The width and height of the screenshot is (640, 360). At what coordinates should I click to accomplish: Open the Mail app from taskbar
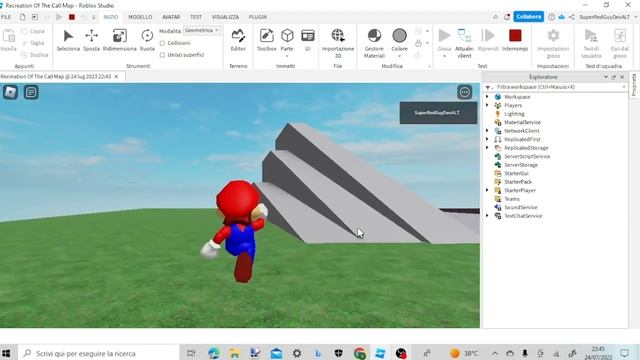[x=276, y=353]
